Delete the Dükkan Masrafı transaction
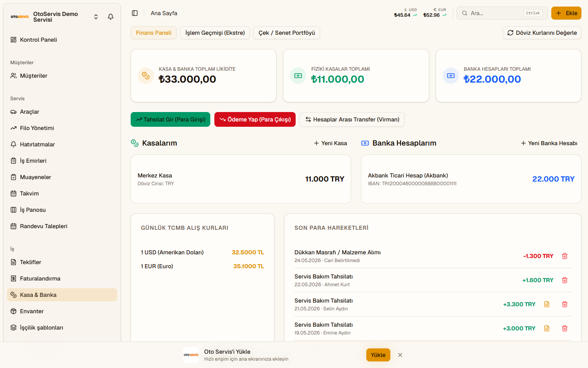The image size is (588, 368). coord(565,256)
